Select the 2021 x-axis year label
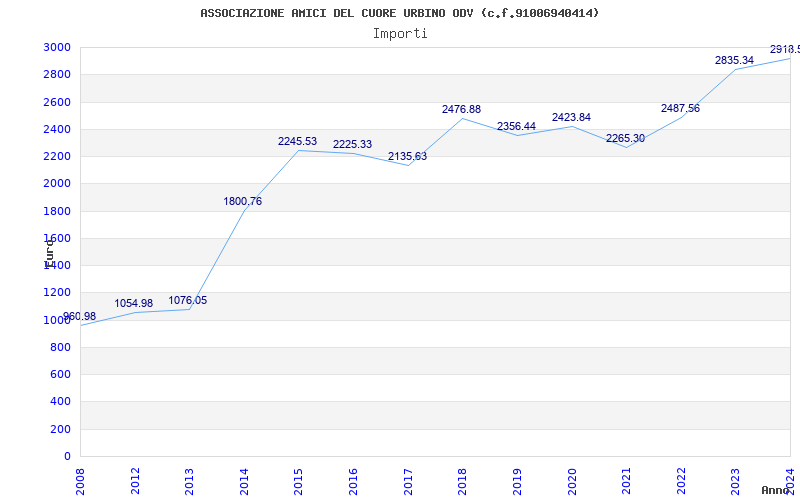The width and height of the screenshot is (800, 500). 626,479
